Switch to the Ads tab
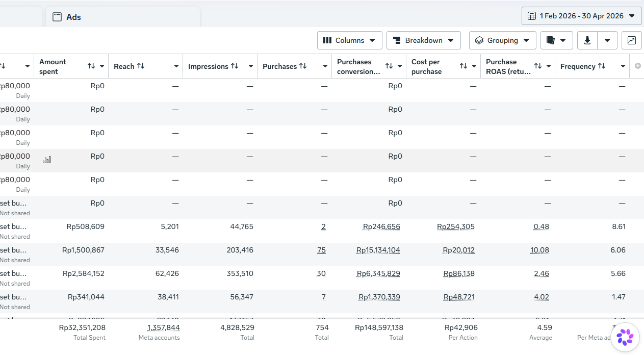Screen dimensions: 644x355 point(122,17)
